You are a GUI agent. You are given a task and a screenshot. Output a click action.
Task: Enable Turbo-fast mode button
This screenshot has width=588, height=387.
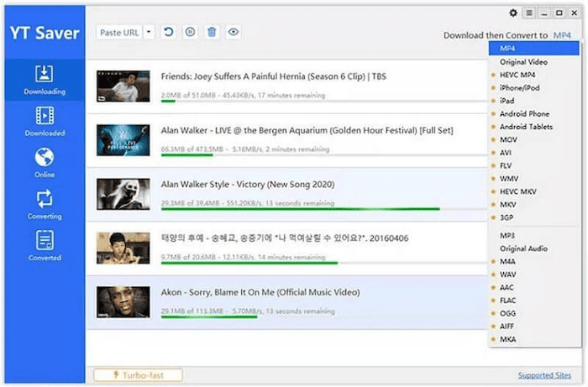[138, 375]
